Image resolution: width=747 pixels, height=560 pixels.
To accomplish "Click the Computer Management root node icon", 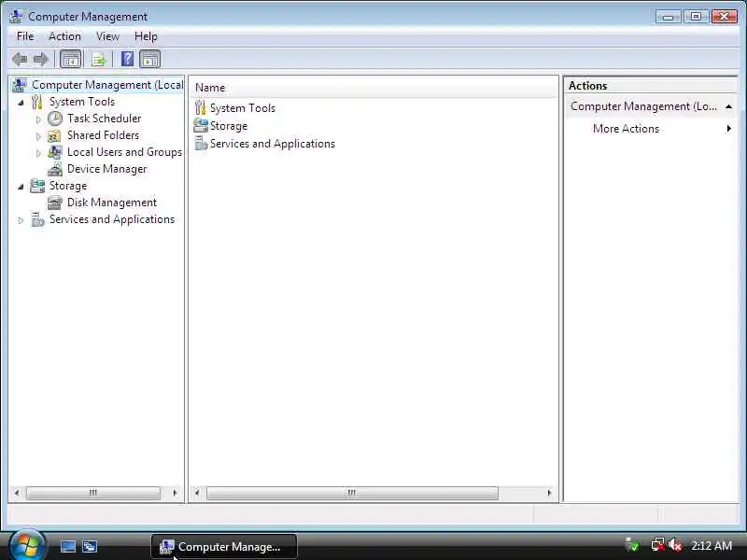I will 20,85.
